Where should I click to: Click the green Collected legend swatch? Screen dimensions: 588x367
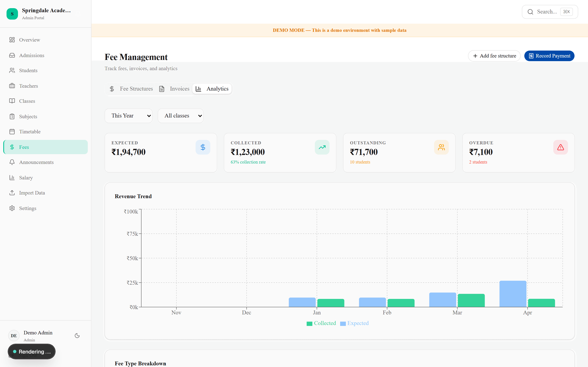309,323
